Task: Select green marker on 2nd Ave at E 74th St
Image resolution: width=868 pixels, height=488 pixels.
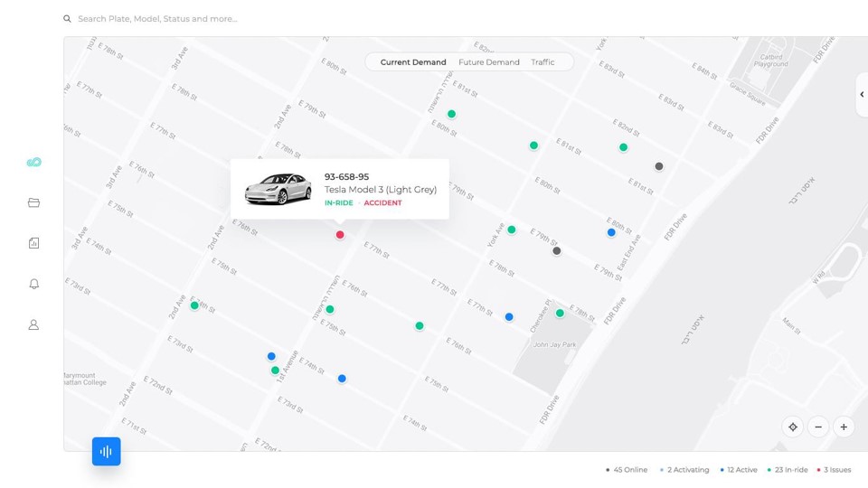Action: coord(194,305)
